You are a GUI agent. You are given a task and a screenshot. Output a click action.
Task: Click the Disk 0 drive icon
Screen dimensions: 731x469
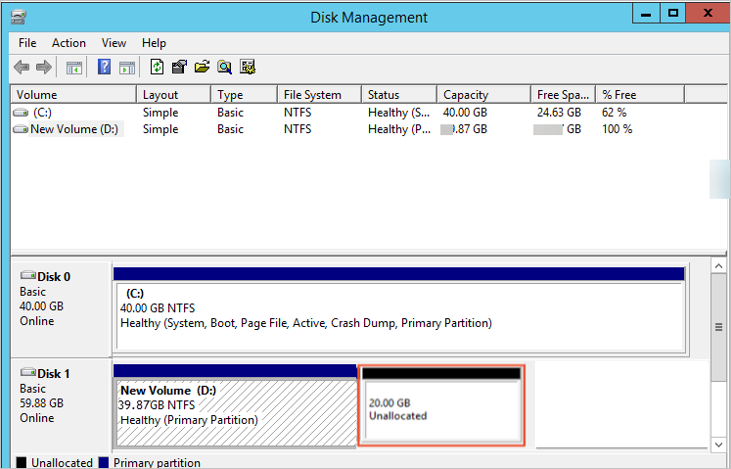[28, 276]
